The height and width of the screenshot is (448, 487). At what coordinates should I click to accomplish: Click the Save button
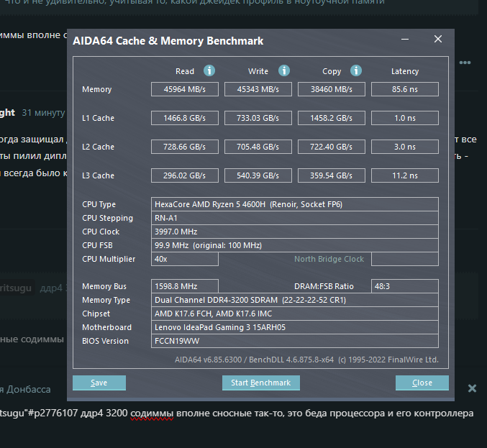(99, 383)
